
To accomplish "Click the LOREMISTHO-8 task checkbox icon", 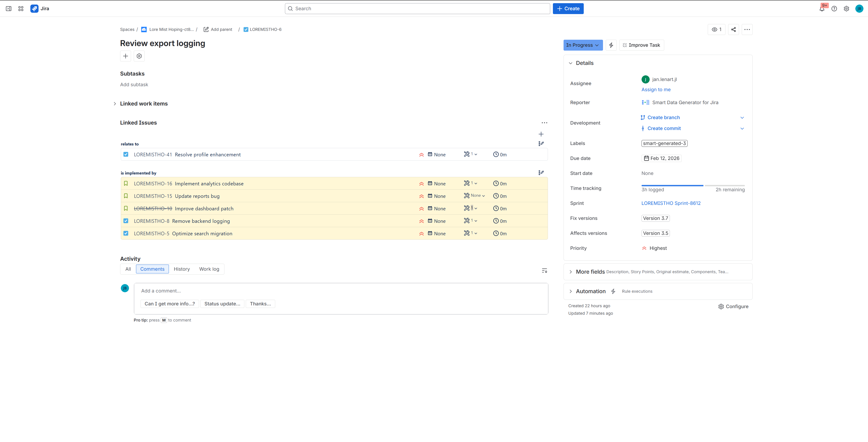I will 126,221.
